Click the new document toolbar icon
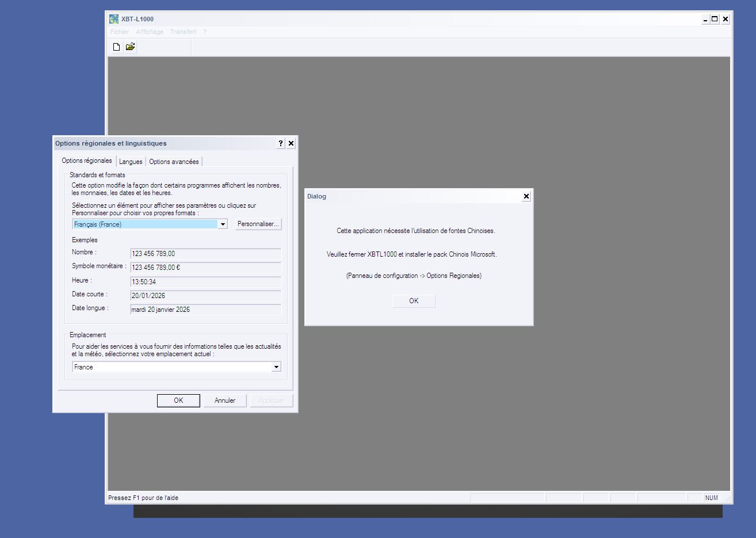The width and height of the screenshot is (756, 538). [116, 47]
